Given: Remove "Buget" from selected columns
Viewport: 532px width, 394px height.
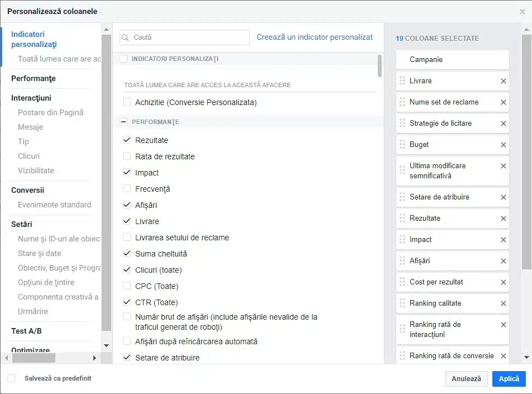Looking at the screenshot, I should click(502, 144).
